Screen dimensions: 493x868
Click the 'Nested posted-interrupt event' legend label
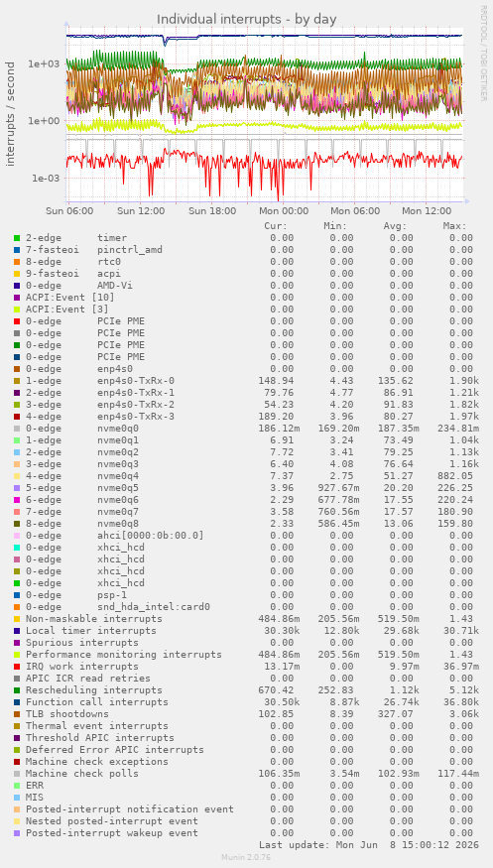112,821
